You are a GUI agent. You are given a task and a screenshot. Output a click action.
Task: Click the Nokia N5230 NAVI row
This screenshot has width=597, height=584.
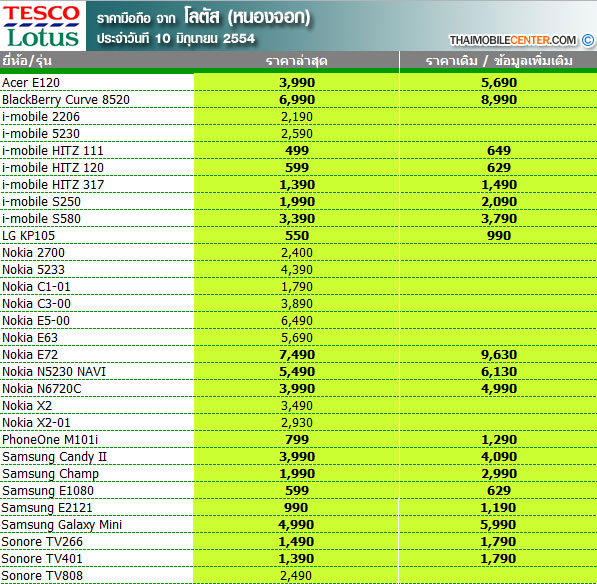(x=298, y=372)
